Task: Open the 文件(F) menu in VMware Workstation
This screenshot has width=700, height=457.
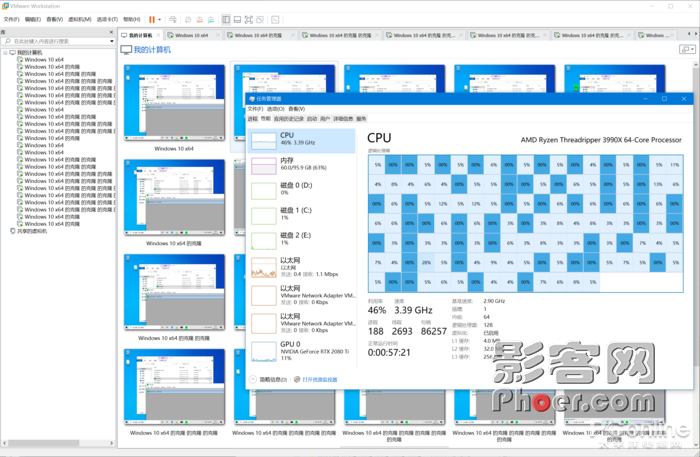Action: click(x=11, y=20)
